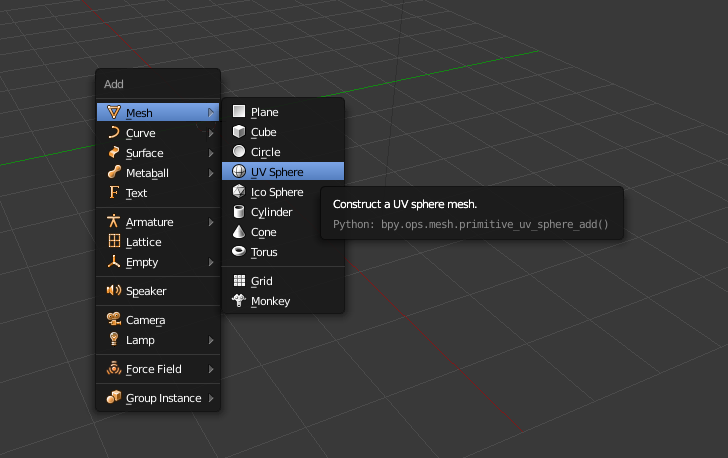728x458 pixels.
Task: Add a Text object
Action: (x=158, y=193)
